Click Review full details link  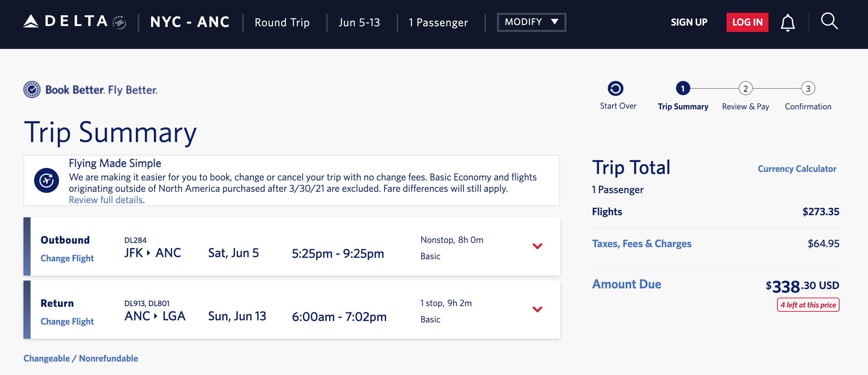point(106,200)
